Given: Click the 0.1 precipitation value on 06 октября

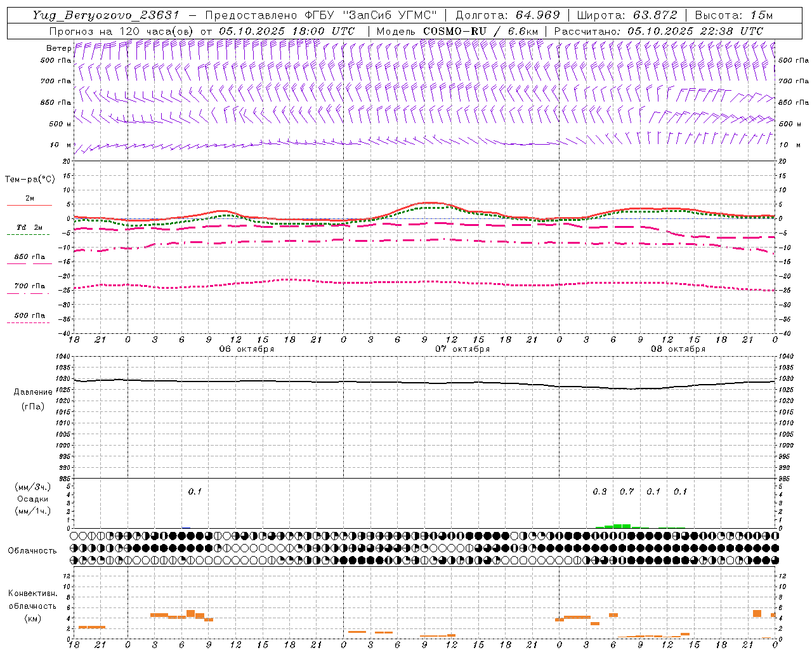Looking at the screenshot, I should coord(195,491).
